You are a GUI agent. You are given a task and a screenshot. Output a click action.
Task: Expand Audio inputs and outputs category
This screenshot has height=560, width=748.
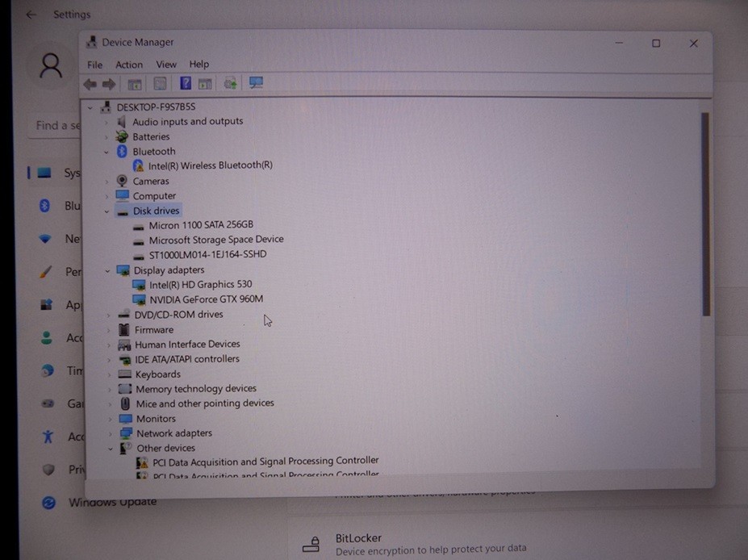click(x=107, y=123)
